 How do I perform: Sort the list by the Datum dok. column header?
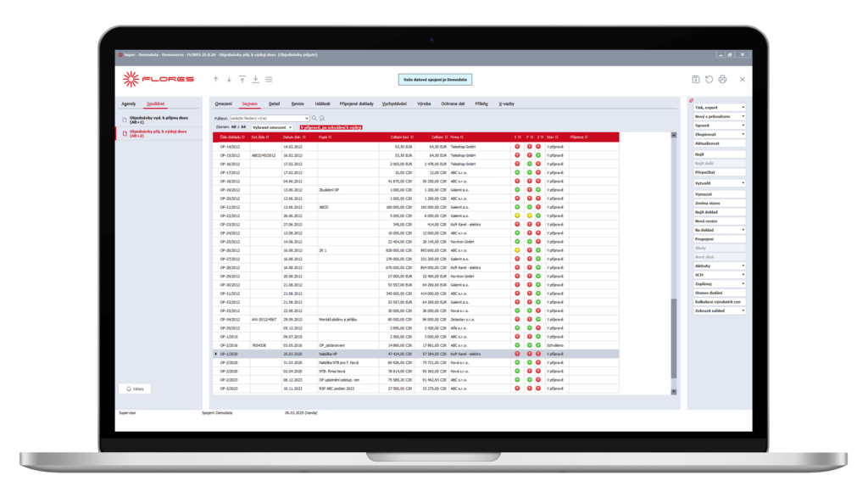click(293, 137)
